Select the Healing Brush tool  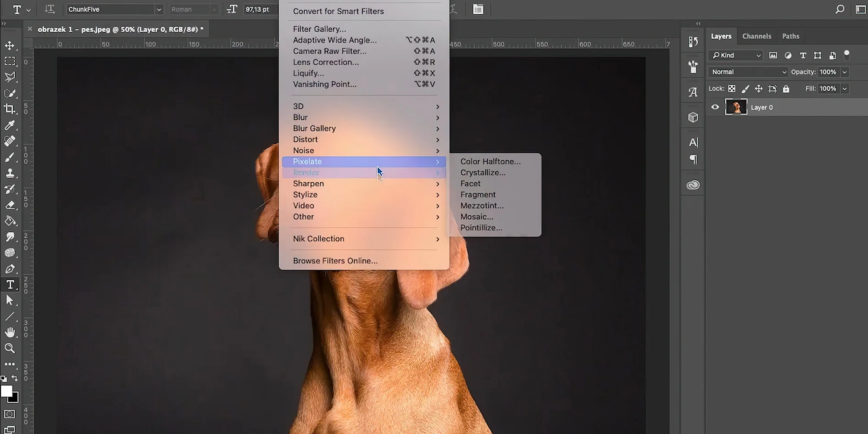point(10,141)
